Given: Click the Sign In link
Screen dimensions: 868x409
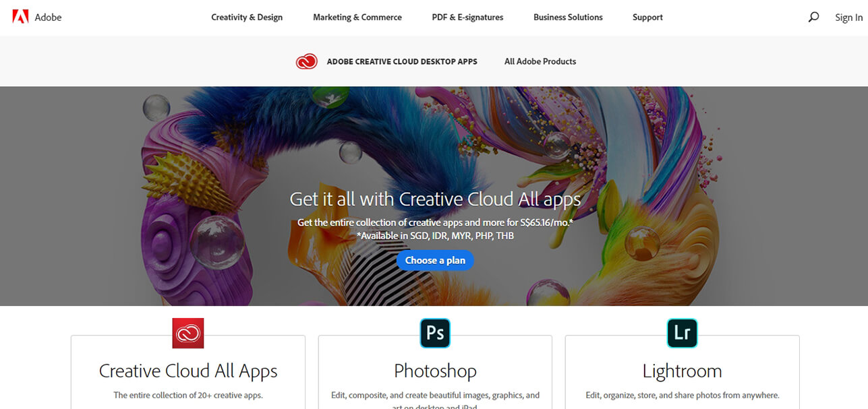Looking at the screenshot, I should pos(848,18).
